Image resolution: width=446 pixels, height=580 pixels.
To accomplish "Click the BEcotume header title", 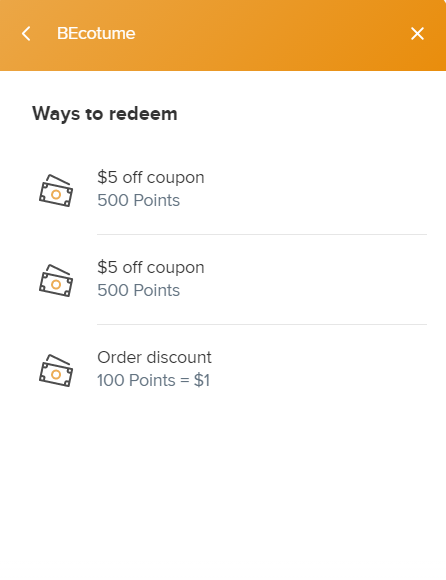I will pos(96,33).
